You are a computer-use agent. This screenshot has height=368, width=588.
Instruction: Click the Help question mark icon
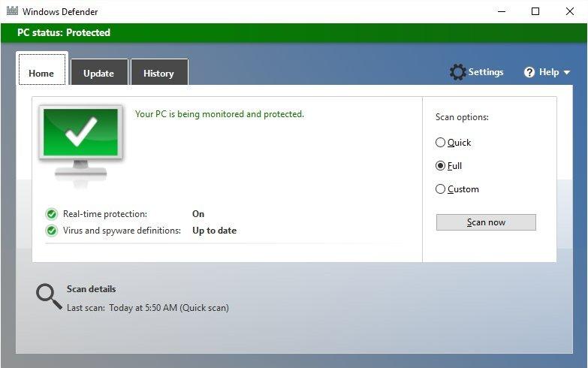pyautogui.click(x=529, y=72)
